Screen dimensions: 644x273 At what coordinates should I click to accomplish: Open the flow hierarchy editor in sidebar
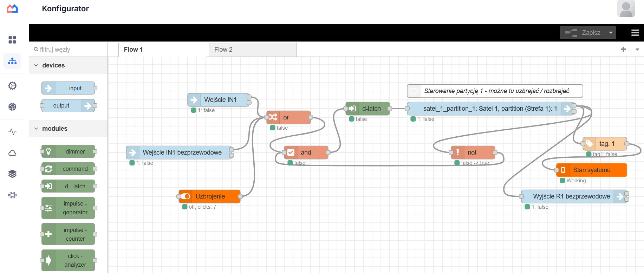click(12, 61)
